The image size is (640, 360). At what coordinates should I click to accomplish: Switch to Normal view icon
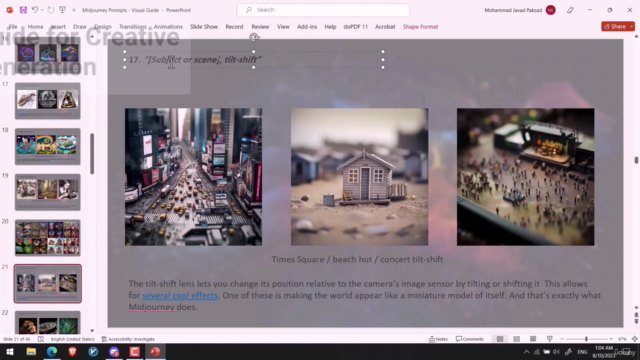500,339
